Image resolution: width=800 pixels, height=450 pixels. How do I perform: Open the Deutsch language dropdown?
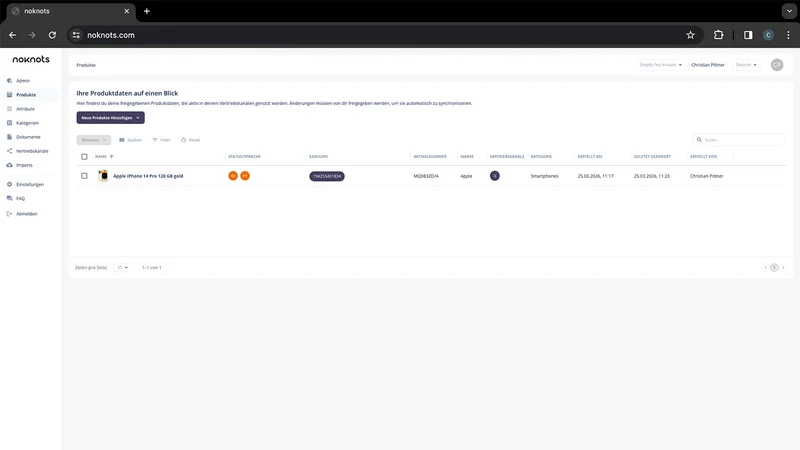click(x=746, y=65)
